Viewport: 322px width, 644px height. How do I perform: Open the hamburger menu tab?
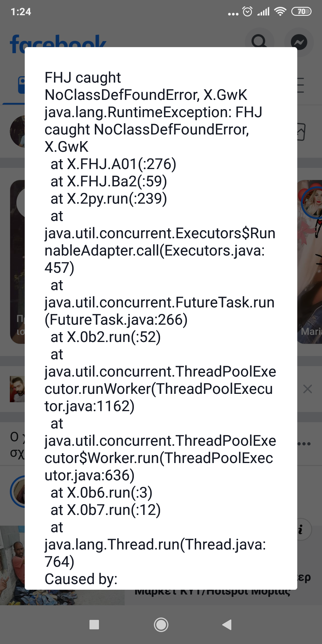[x=301, y=86]
